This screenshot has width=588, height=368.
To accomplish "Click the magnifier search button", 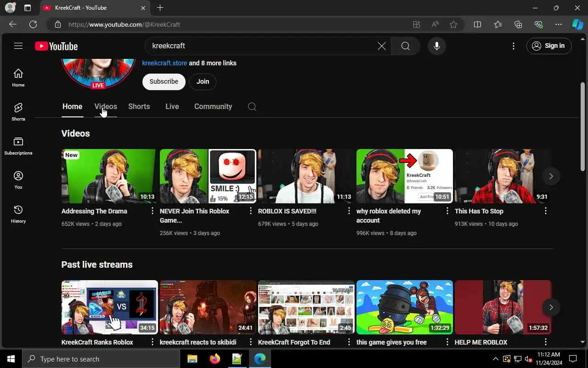I will (x=406, y=46).
